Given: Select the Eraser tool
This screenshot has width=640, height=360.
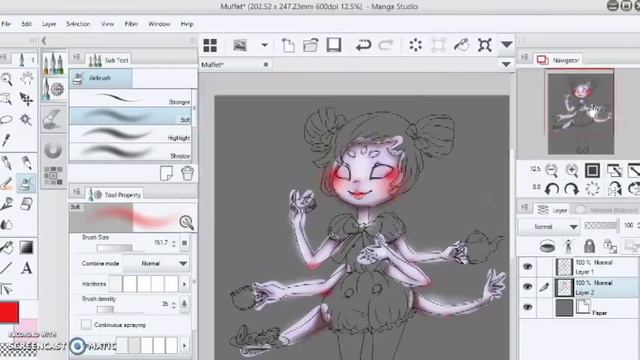Looking at the screenshot, I should pyautogui.click(x=27, y=204).
